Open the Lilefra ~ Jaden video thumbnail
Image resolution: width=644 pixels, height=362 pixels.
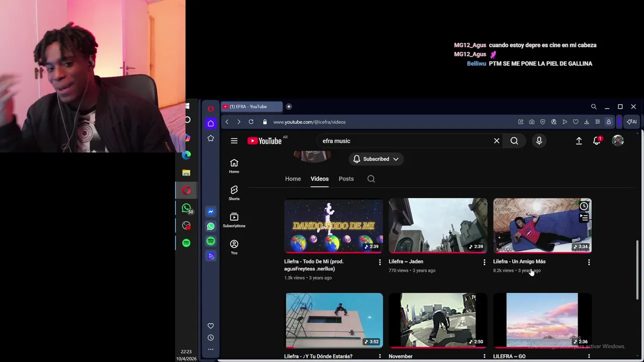(438, 226)
